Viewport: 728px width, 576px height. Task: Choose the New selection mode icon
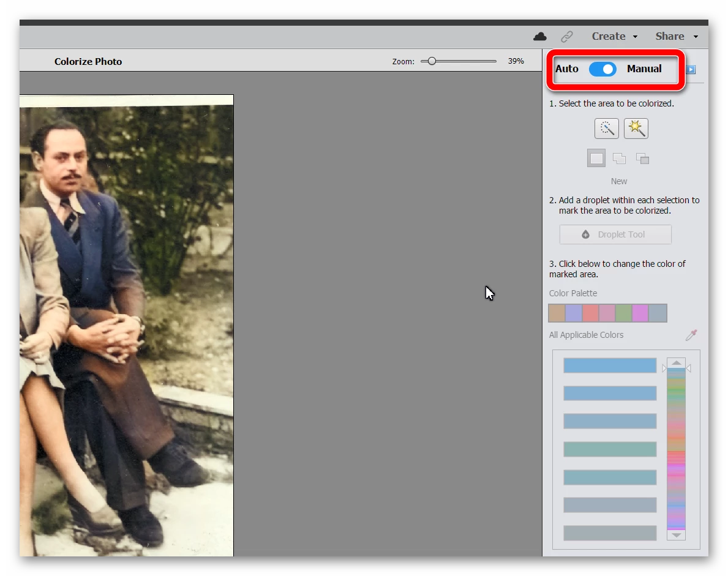tap(596, 159)
